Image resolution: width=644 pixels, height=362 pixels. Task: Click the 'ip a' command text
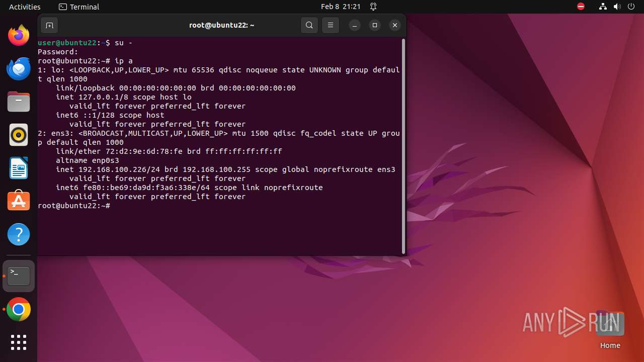pyautogui.click(x=124, y=61)
